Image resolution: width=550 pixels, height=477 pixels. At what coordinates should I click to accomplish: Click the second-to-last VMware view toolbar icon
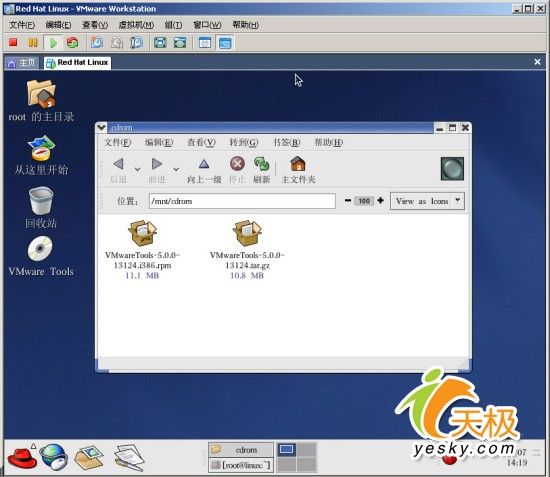point(205,43)
